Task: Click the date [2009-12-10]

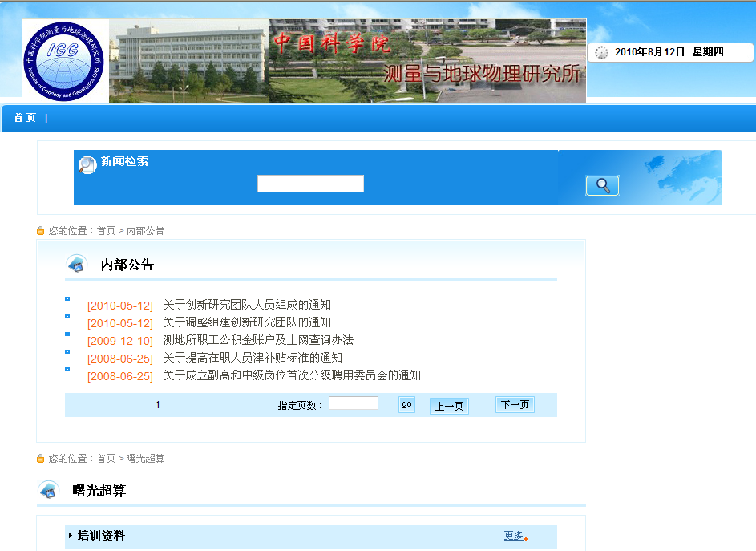Action: (120, 341)
